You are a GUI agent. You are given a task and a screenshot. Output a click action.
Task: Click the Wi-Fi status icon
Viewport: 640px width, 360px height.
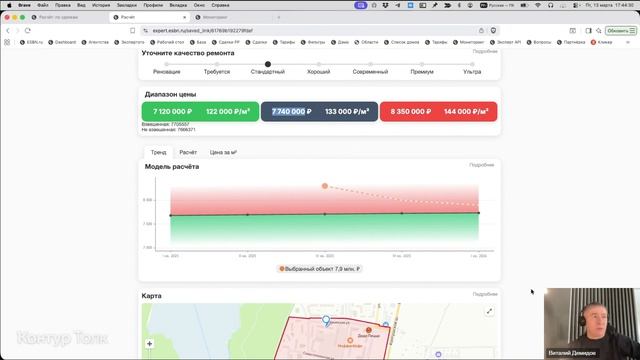(x=538, y=5)
